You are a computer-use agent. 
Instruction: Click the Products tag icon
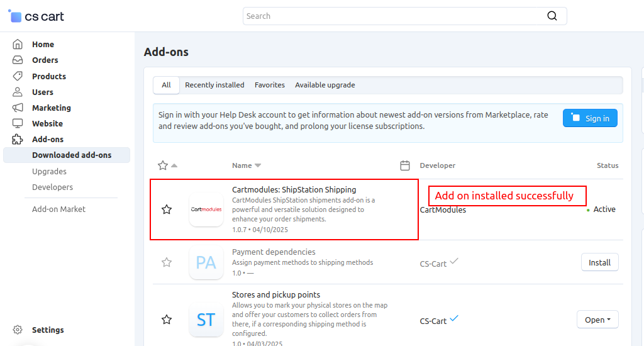(18, 76)
